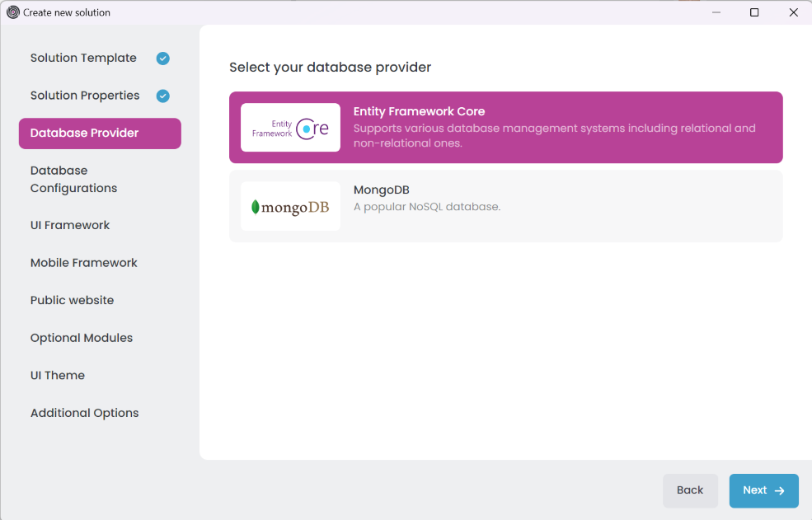Go to the Solution Template step

click(100, 58)
